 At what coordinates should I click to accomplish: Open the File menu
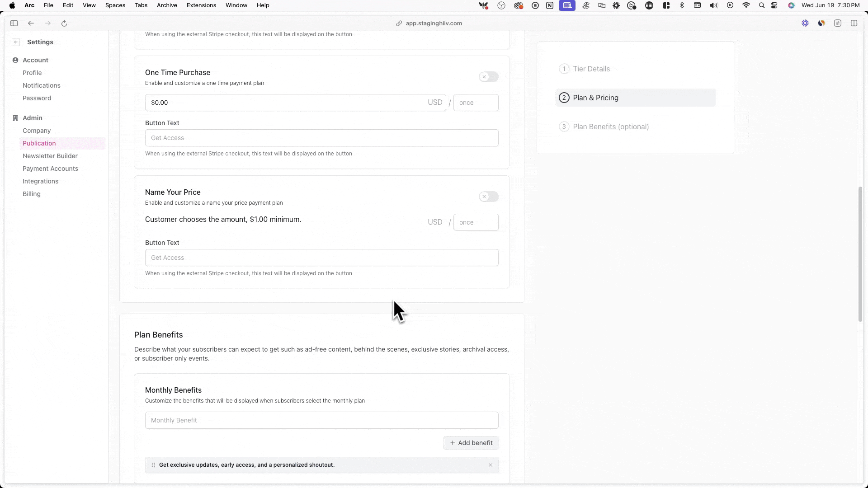[48, 5]
